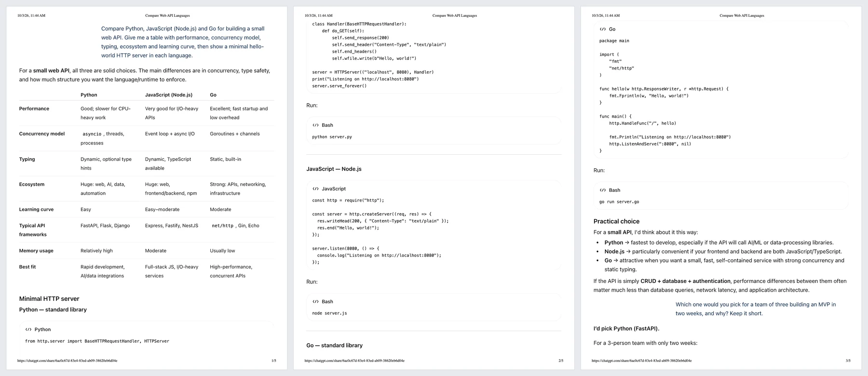Select the "Usually low" memory cell
The image size is (868, 376).
pyautogui.click(x=223, y=251)
